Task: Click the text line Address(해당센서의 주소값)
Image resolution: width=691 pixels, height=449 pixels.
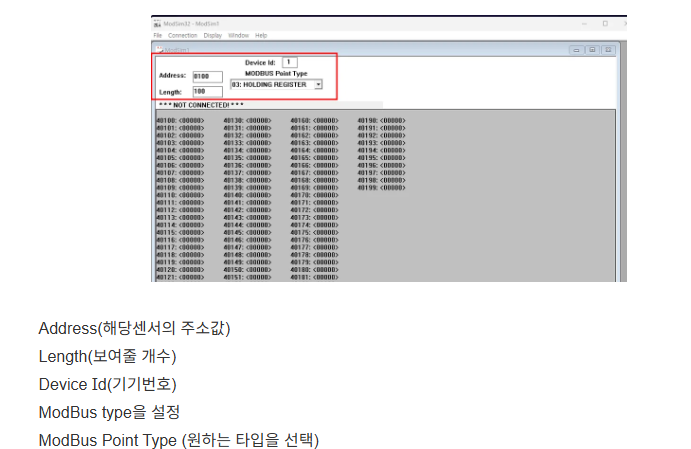Action: (x=134, y=328)
